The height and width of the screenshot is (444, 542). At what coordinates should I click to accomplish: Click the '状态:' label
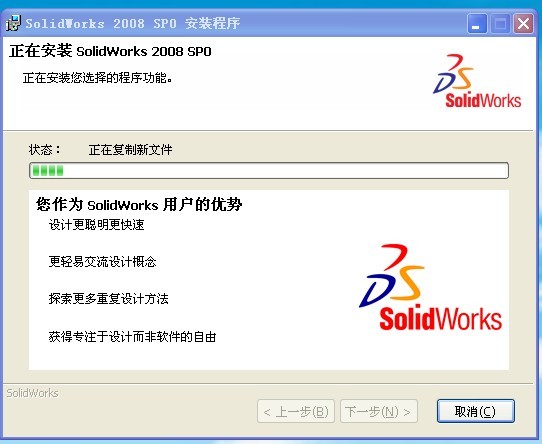click(45, 150)
